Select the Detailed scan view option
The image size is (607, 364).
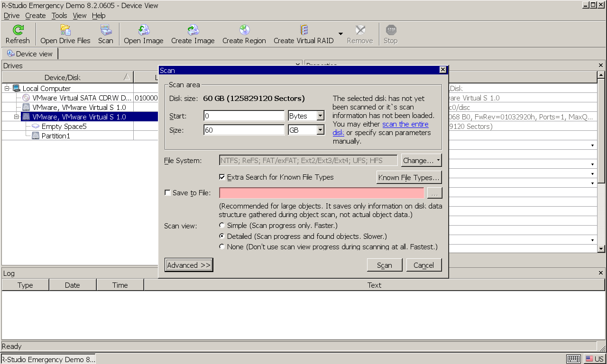pyautogui.click(x=222, y=236)
